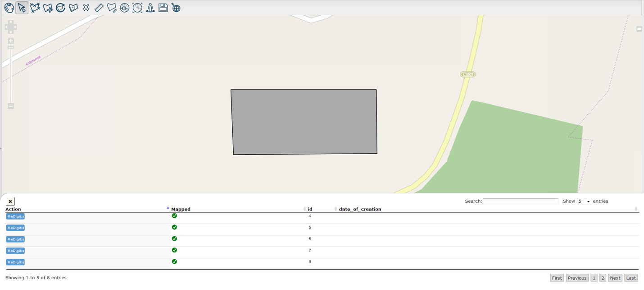Sort table by the id column
Viewport: 644px width, 290px height.
pyautogui.click(x=310, y=209)
